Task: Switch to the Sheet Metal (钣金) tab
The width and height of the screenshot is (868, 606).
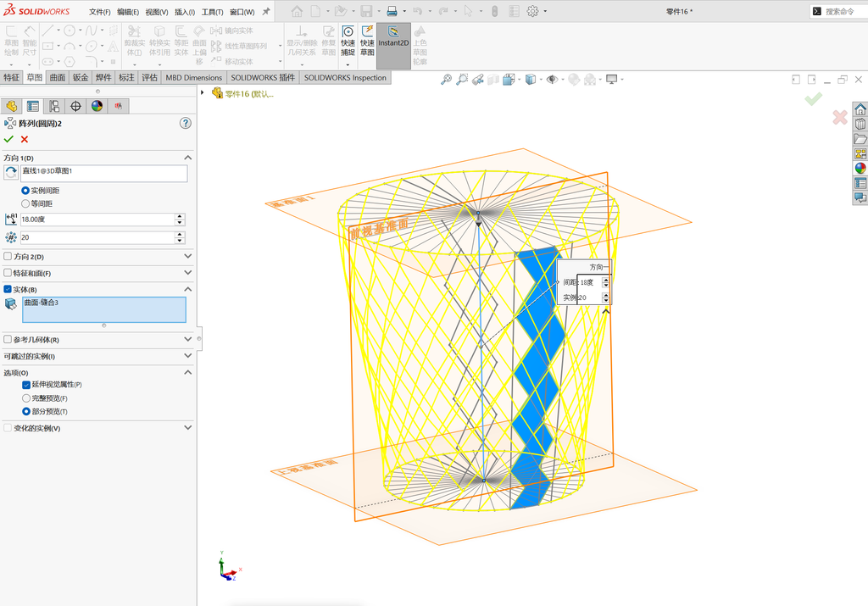Action: [81, 77]
